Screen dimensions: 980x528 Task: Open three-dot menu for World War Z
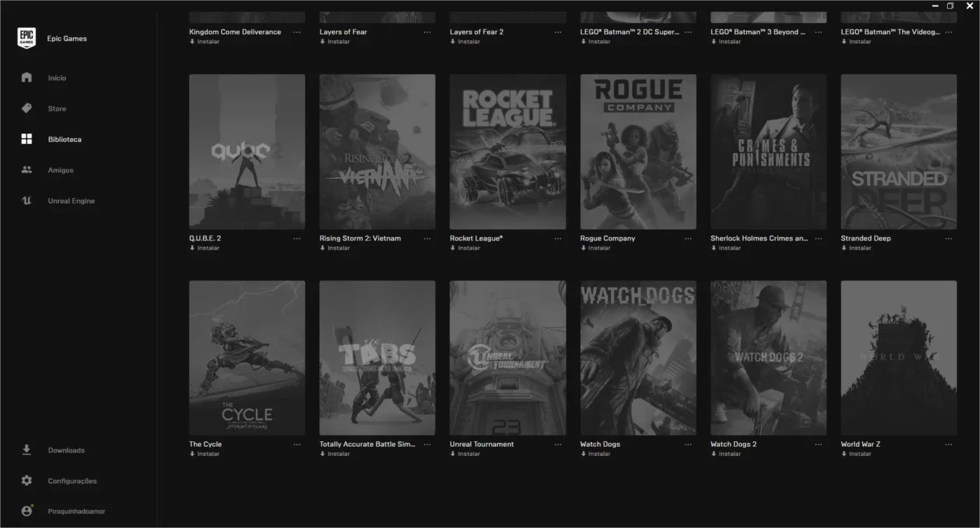click(948, 444)
